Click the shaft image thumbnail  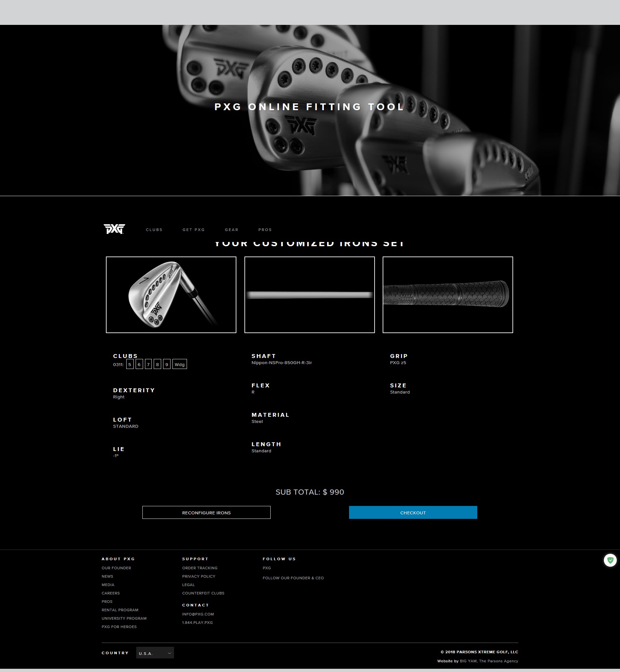point(309,295)
